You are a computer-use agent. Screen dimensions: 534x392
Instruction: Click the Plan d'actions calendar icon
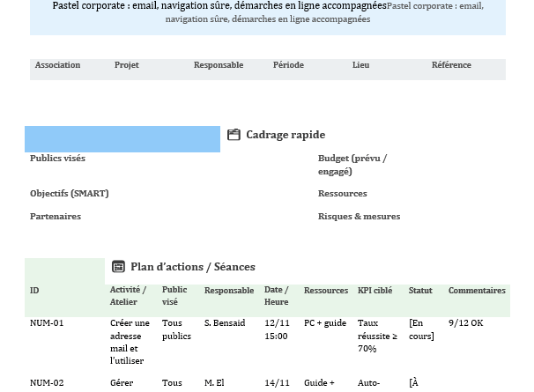(118, 267)
